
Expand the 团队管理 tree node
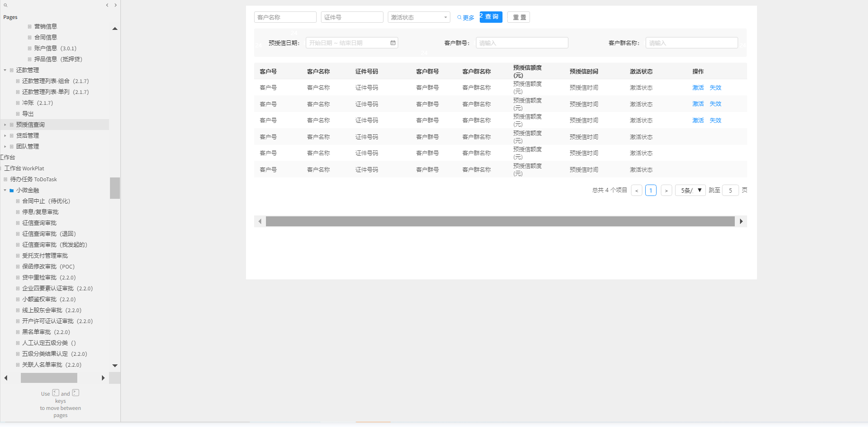[5, 147]
